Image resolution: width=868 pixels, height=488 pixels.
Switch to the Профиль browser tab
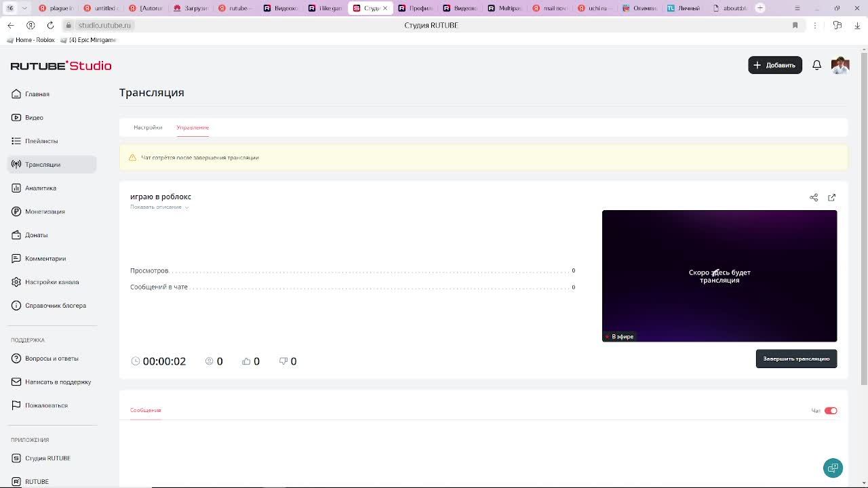tap(416, 8)
